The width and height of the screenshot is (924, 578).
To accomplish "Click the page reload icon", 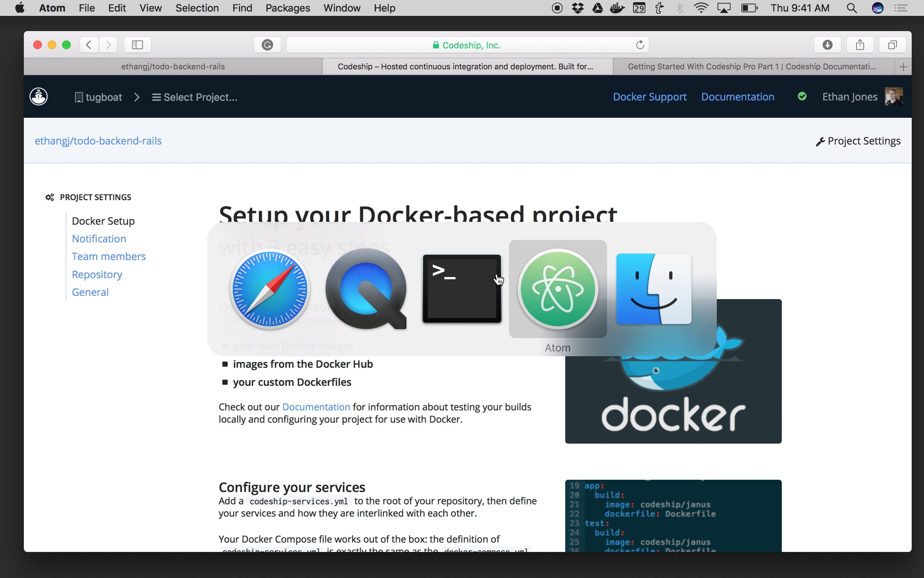I will coord(640,45).
